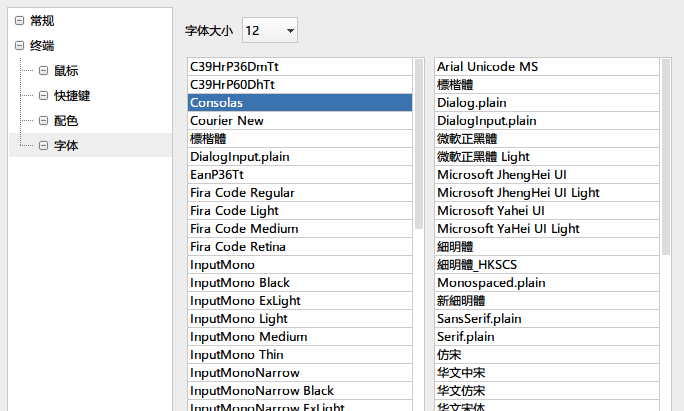This screenshot has width=684, height=411.
Task: Go to 配色 settings
Action: point(66,121)
